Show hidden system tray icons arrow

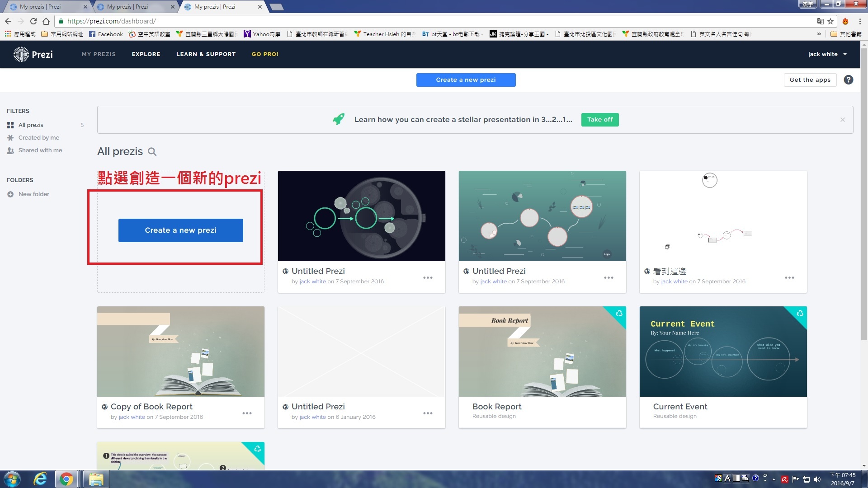774,479
